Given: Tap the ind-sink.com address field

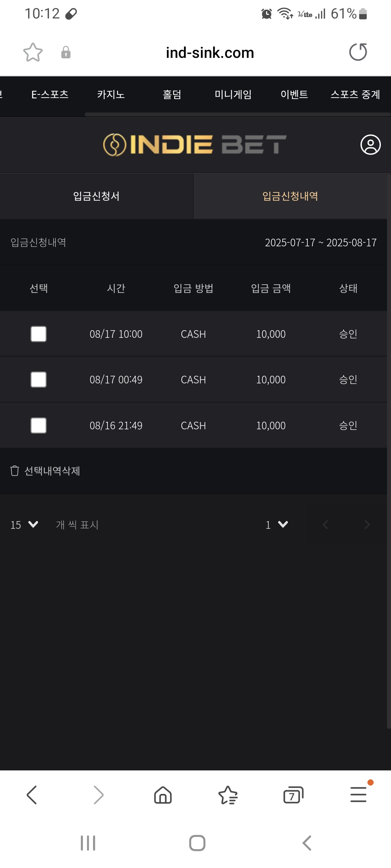Looking at the screenshot, I should pos(210,53).
